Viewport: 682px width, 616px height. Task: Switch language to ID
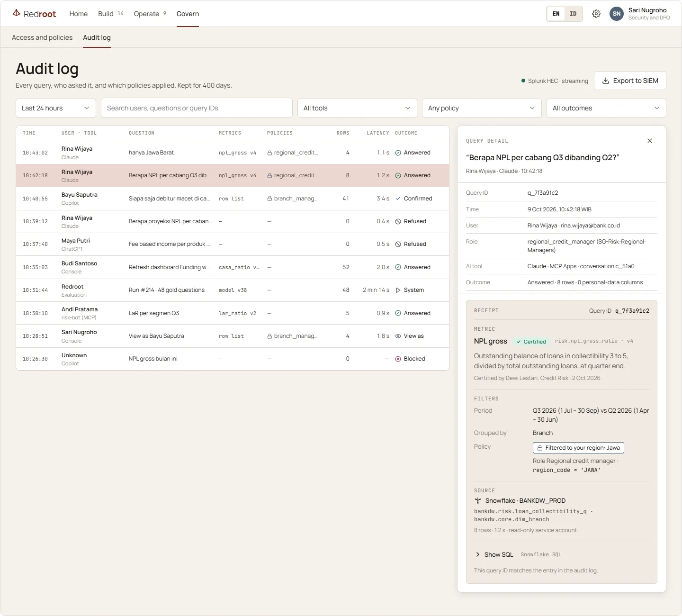[573, 14]
